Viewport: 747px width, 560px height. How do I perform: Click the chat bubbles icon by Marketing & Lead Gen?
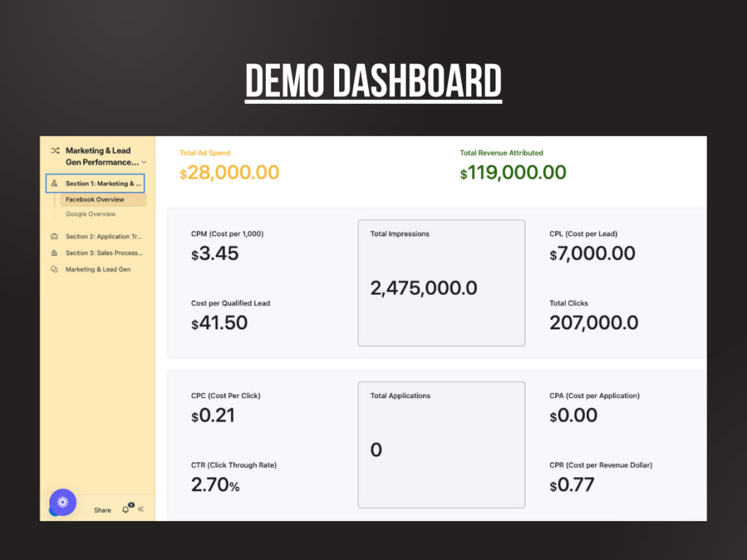point(55,269)
